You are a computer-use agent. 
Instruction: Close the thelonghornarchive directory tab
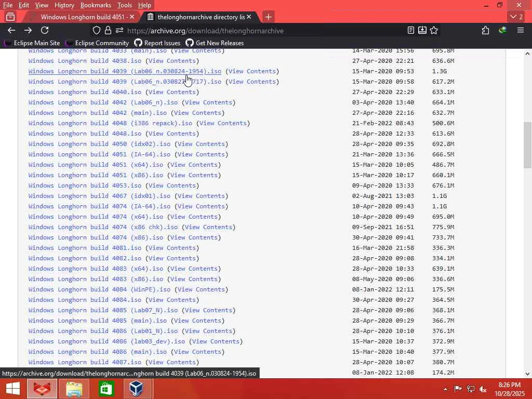click(x=249, y=17)
